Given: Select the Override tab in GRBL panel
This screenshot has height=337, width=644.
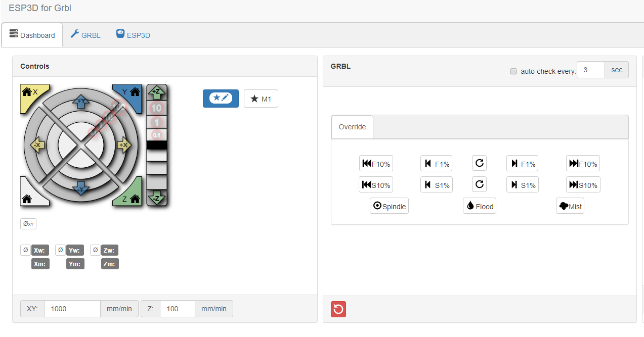Looking at the screenshot, I should tap(352, 127).
